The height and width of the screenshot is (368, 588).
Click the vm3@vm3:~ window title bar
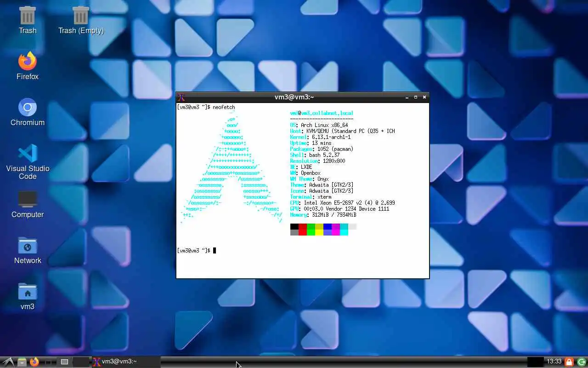[x=294, y=97]
